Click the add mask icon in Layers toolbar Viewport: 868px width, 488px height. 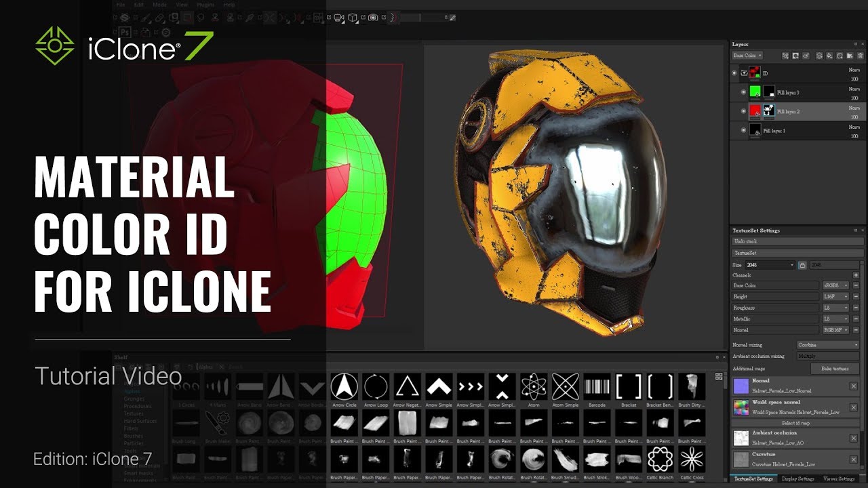tap(795, 56)
